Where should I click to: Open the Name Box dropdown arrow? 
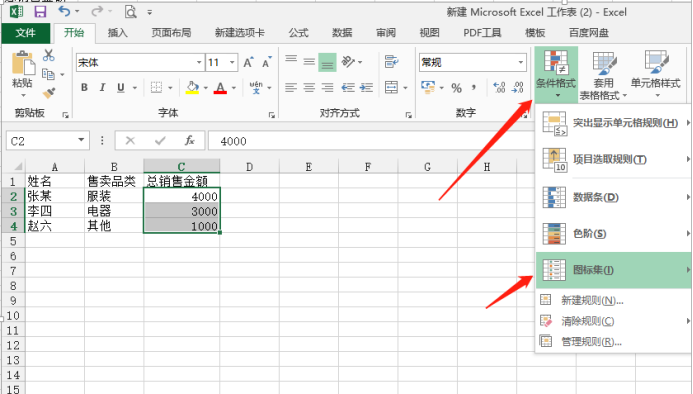[81, 140]
